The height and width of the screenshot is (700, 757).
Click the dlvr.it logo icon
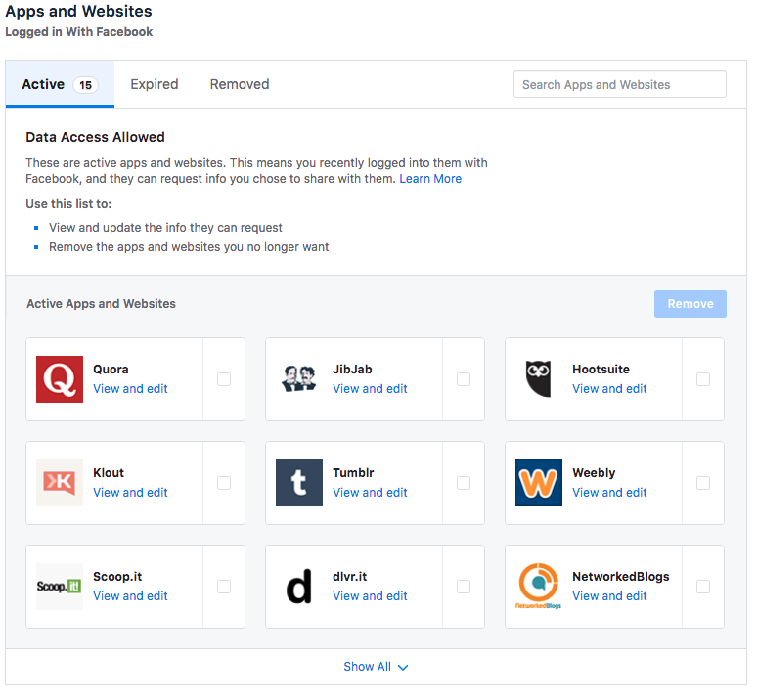(x=299, y=587)
